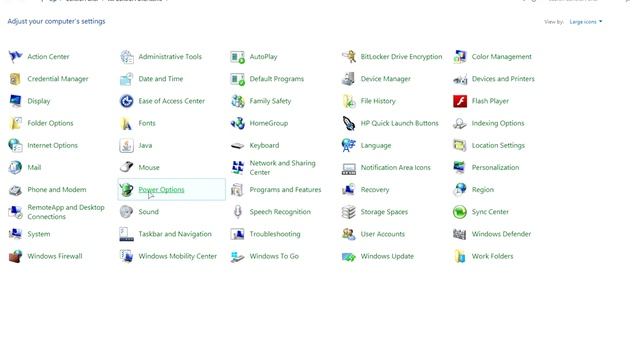Open the Personalization icon
Image resolution: width=640 pixels, height=360 pixels.
pos(460,167)
